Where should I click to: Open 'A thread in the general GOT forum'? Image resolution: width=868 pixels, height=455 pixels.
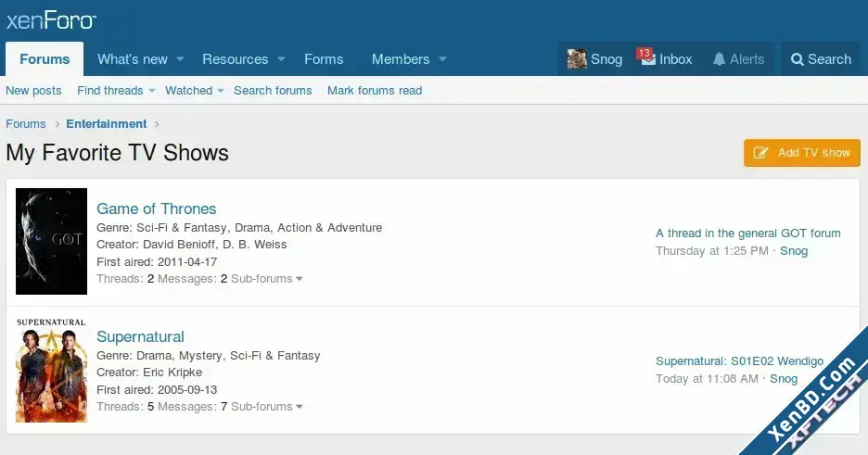(748, 234)
